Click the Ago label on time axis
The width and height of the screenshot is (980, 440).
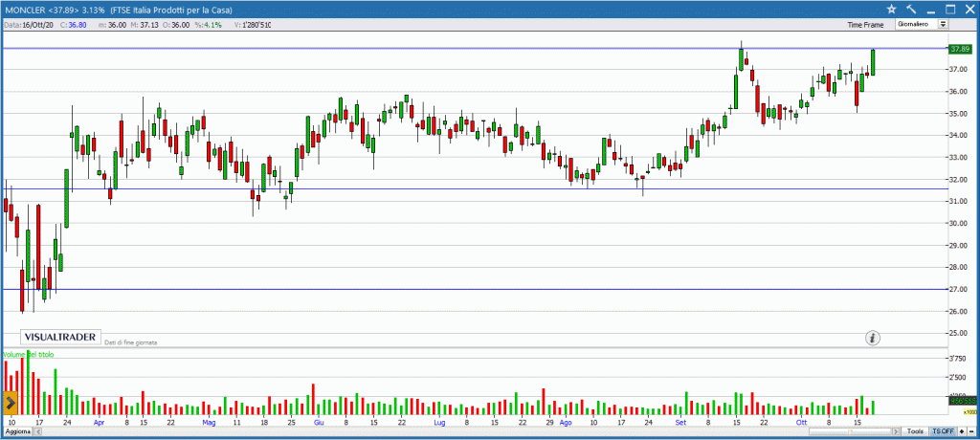566,423
